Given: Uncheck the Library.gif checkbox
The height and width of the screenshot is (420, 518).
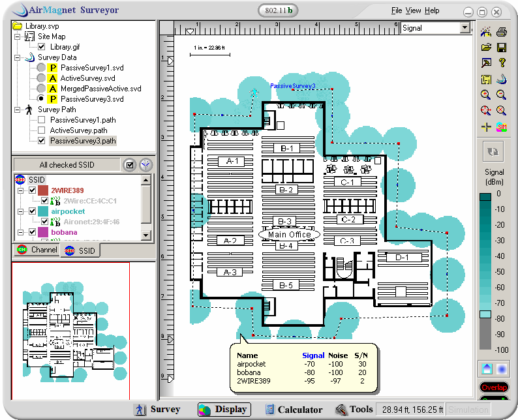Looking at the screenshot, I should (42, 47).
